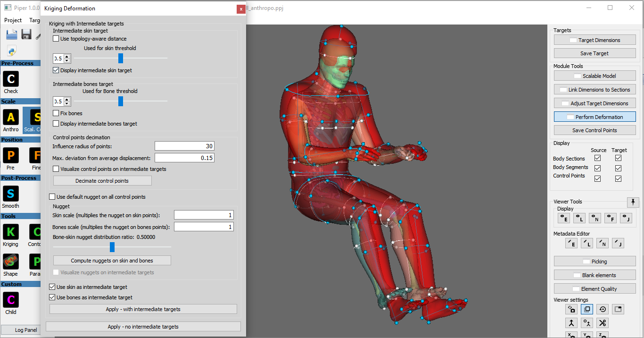Open the Shape tool module
644x338 pixels.
11,262
